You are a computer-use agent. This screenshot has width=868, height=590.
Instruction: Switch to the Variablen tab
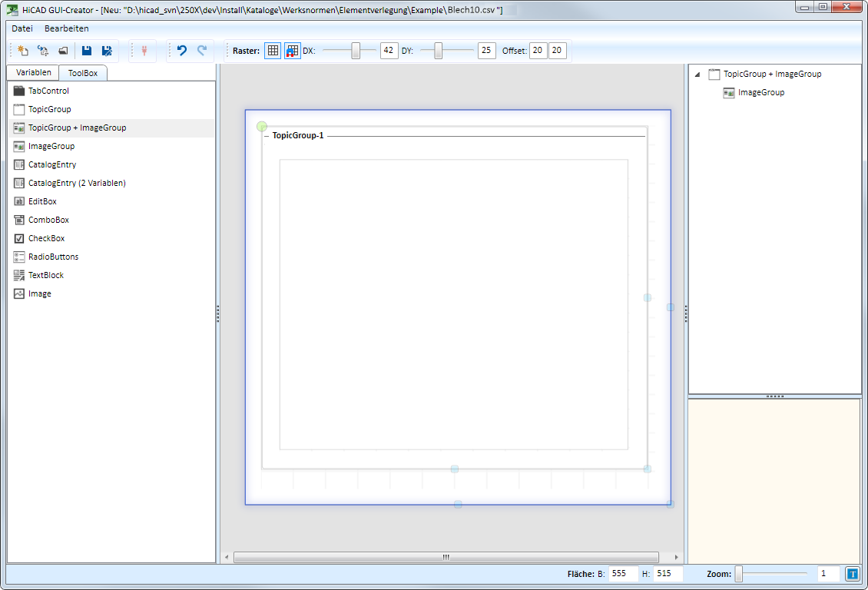pyautogui.click(x=34, y=72)
